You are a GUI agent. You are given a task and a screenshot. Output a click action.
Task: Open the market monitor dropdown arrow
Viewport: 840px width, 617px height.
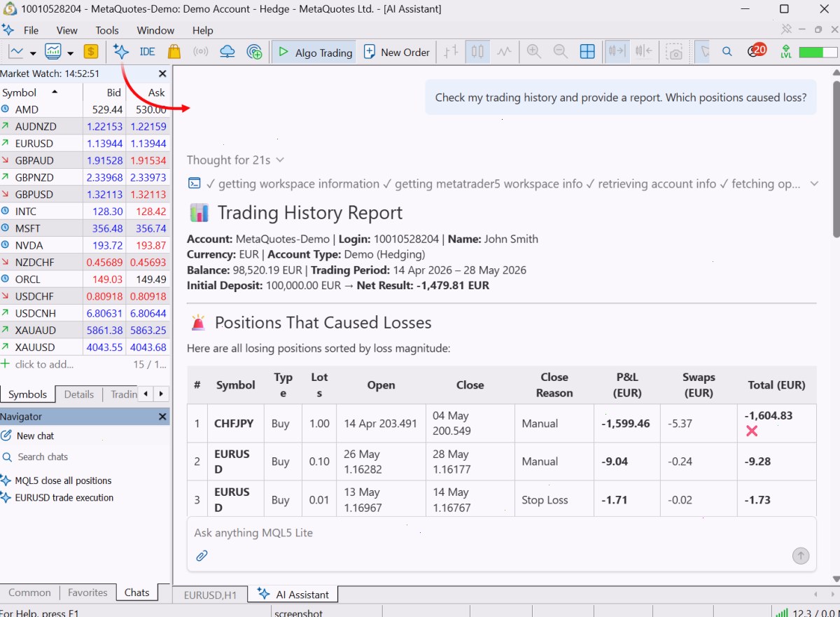click(70, 53)
